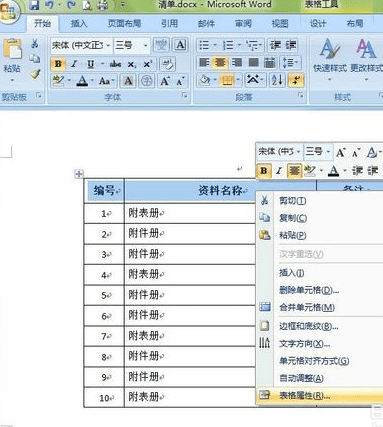383x427 pixels.
Task: Undo the last action in quick access toolbar
Action: 50,5
